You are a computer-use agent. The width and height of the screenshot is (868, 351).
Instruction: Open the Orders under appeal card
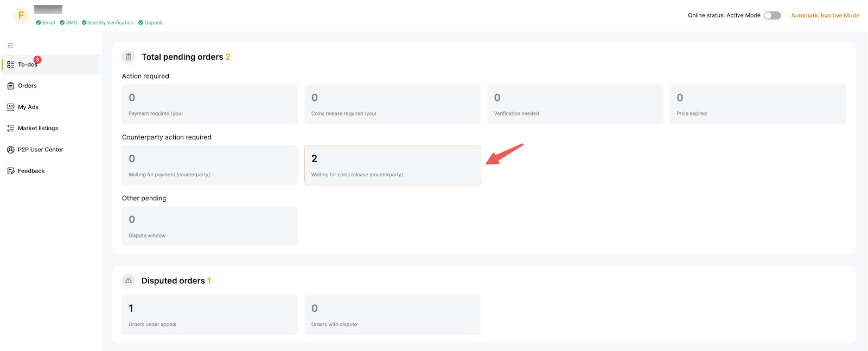point(209,315)
